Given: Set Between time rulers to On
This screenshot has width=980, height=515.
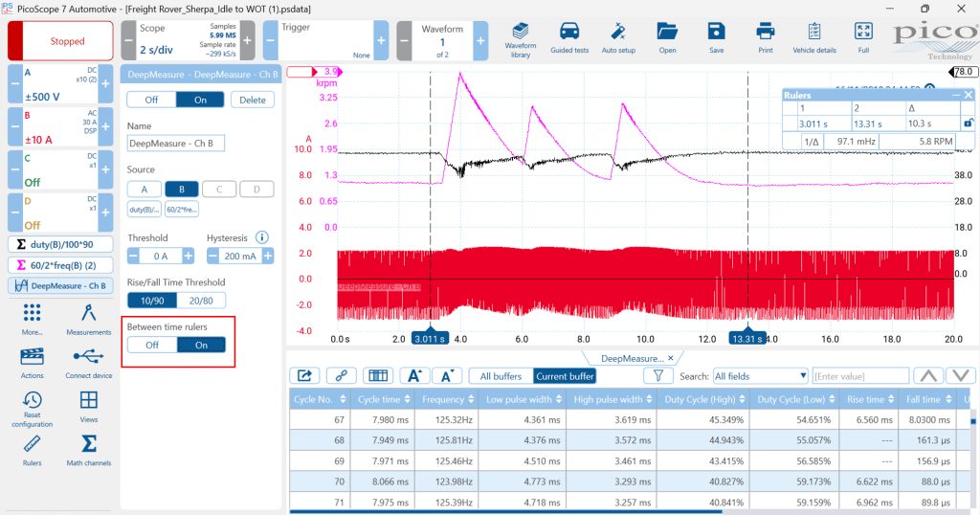Looking at the screenshot, I should (201, 345).
